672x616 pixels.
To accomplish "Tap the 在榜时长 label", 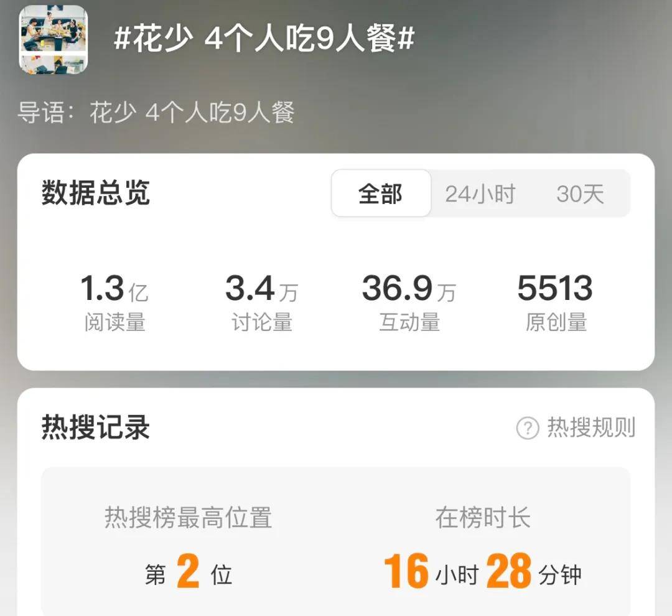I will 483,518.
